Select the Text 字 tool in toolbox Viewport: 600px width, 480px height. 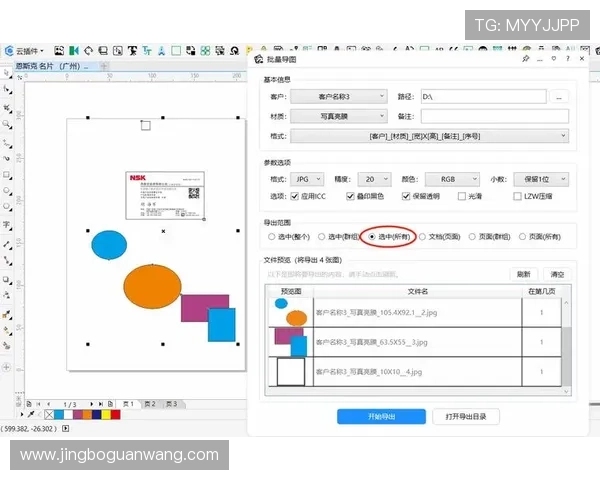point(7,225)
